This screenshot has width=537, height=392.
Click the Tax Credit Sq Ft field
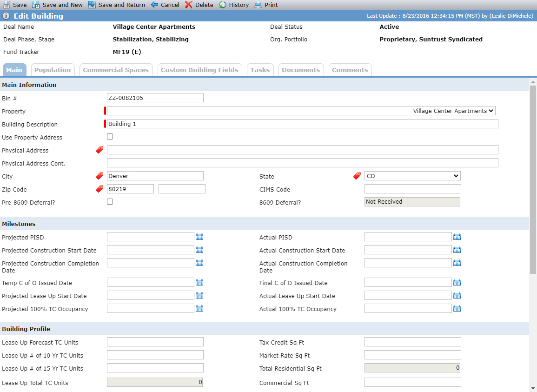tap(413, 342)
